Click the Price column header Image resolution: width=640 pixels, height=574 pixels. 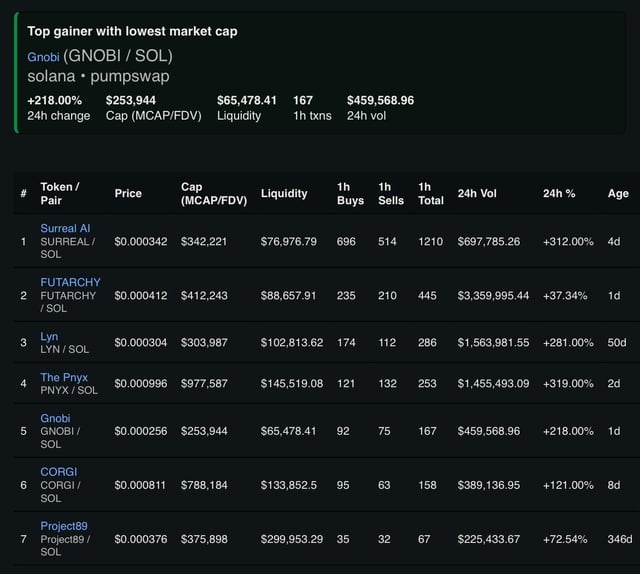[128, 193]
